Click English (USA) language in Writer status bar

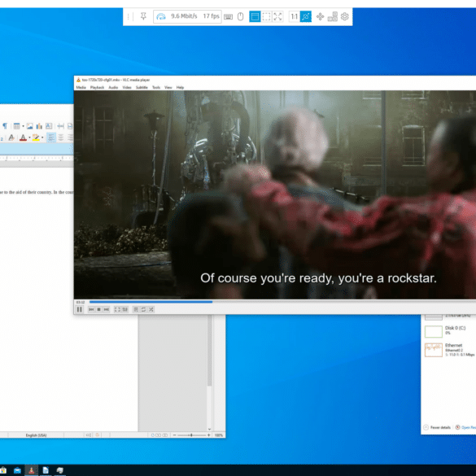click(x=36, y=435)
